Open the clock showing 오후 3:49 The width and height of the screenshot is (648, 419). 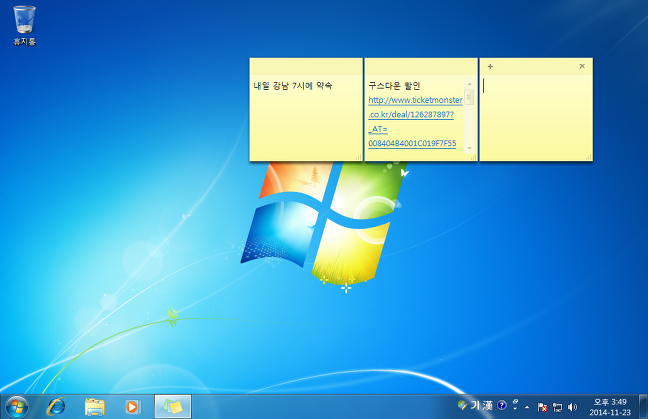[x=610, y=407]
